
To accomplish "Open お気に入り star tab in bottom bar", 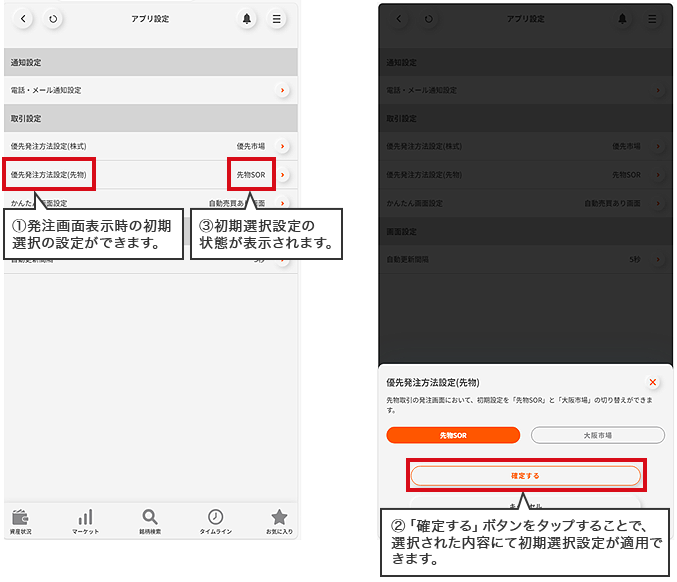I will (279, 522).
